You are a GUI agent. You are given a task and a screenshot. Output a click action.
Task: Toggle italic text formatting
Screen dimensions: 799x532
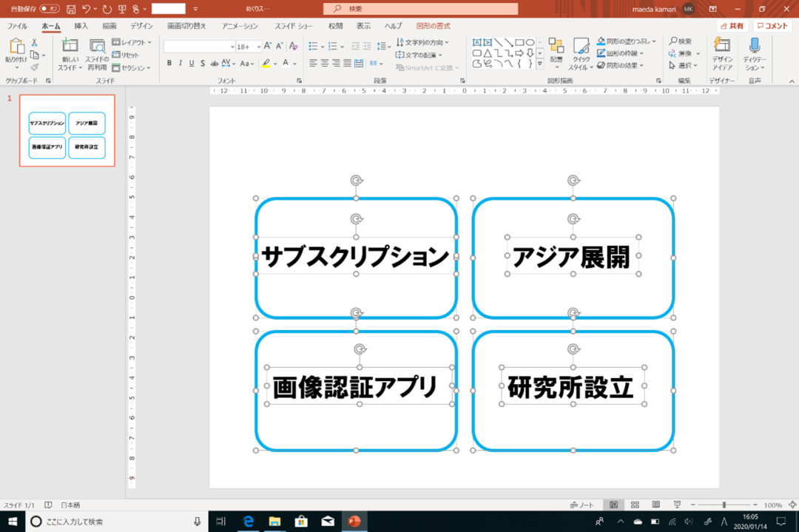(181, 64)
